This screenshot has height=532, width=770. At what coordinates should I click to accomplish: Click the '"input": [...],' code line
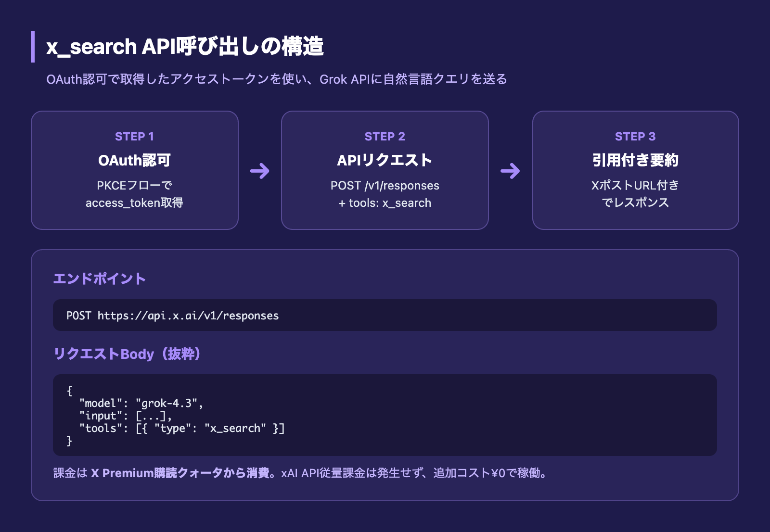(x=126, y=416)
